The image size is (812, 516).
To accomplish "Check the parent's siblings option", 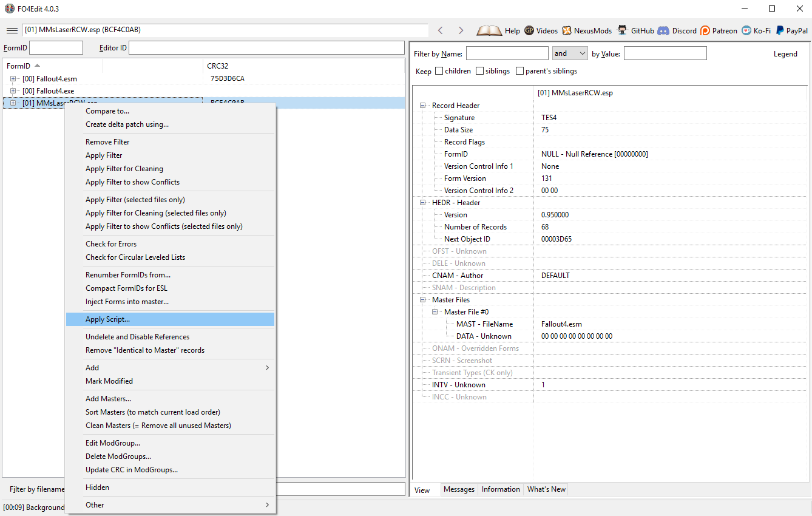I will click(519, 71).
